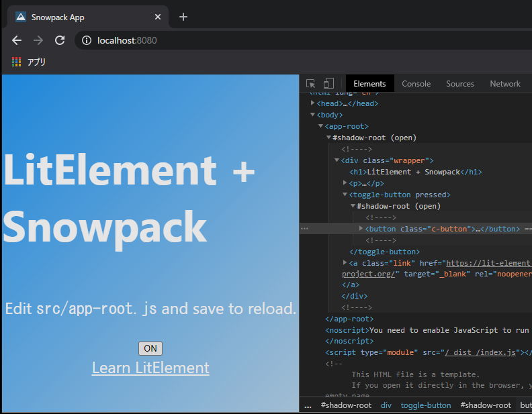Go back with the browser back arrow
Viewport: 532px width, 414px height.
(x=17, y=40)
